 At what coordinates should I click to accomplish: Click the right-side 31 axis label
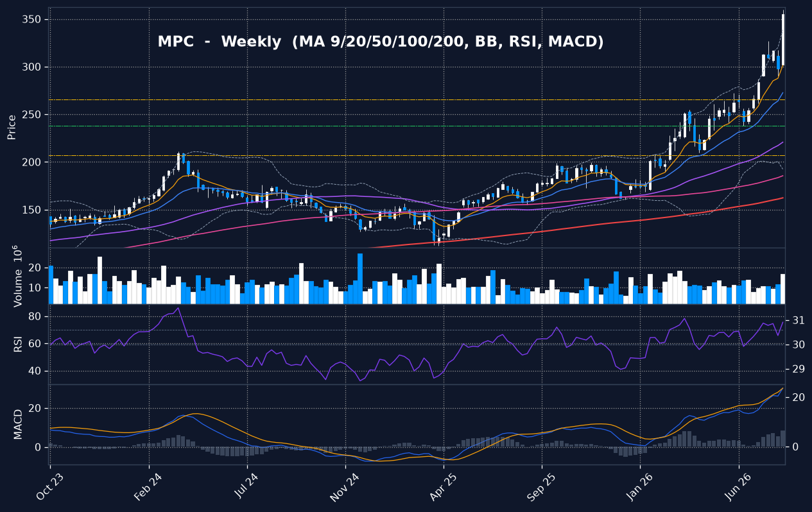[798, 320]
